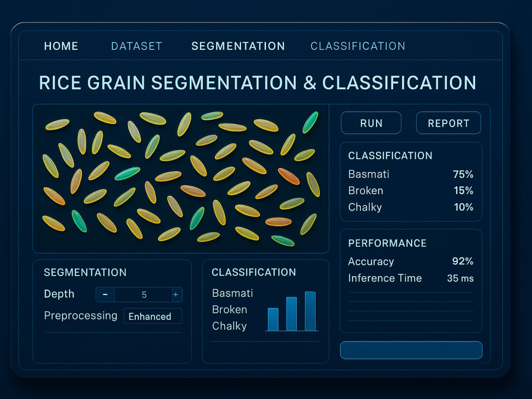Select the SEGMENTATION tab
Screen dimensions: 532x399
click(x=238, y=46)
